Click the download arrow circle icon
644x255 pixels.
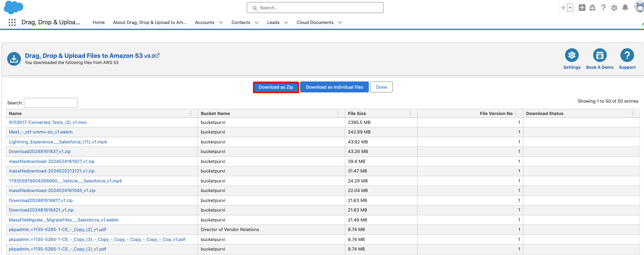14,59
